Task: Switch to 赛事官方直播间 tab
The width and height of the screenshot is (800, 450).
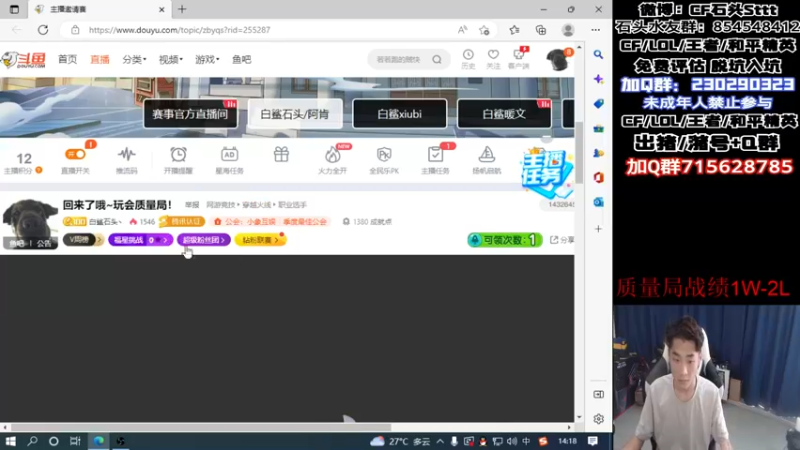Action: [190, 114]
